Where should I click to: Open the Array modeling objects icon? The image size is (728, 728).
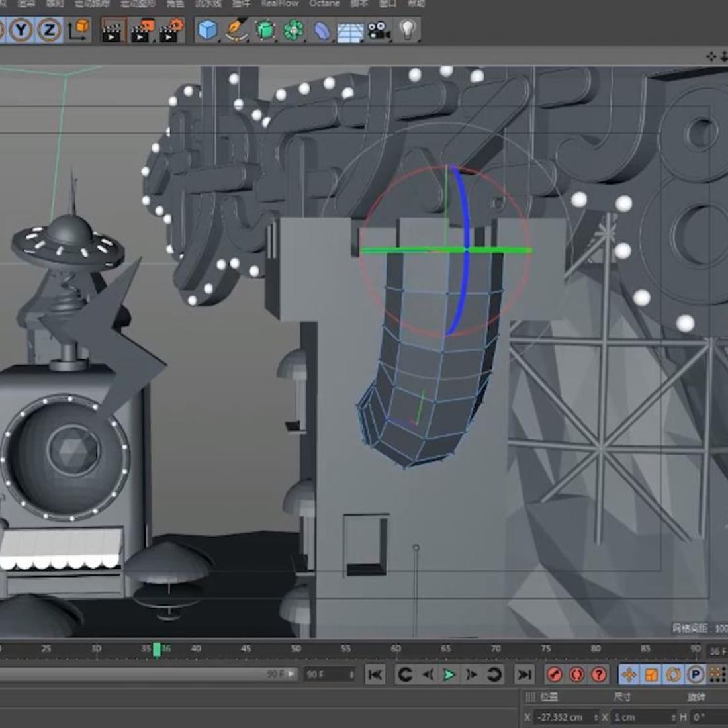pos(293,30)
